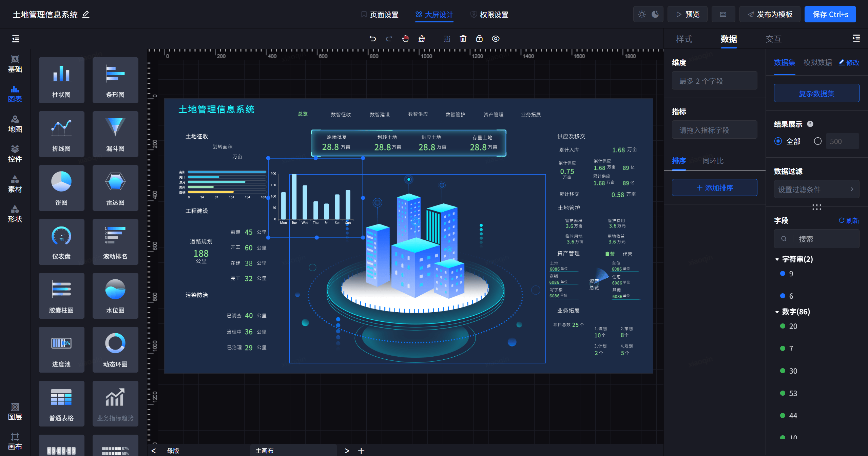The height and width of the screenshot is (456, 868).
Task: Click the 修改 dataset link
Action: coord(849,62)
